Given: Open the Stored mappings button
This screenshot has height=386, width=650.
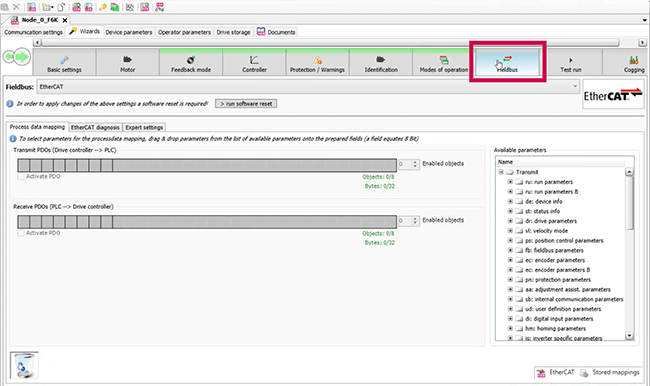Looking at the screenshot, I should (x=610, y=372).
